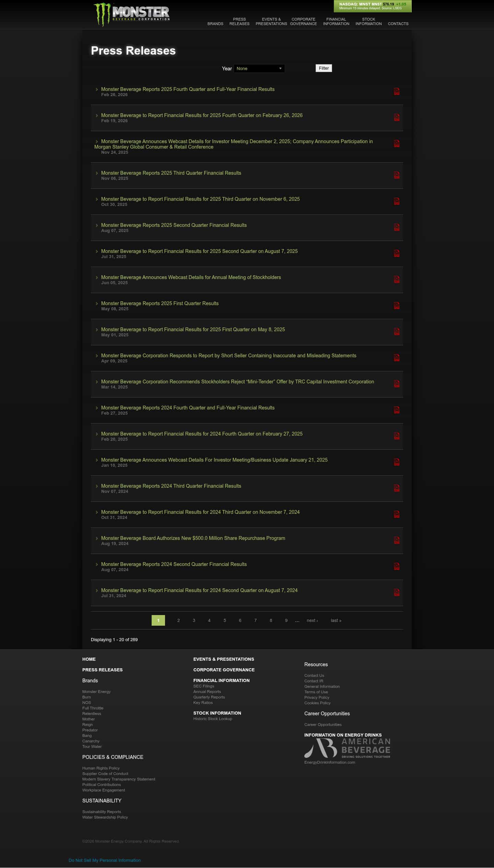Click the Filter button

click(x=324, y=68)
